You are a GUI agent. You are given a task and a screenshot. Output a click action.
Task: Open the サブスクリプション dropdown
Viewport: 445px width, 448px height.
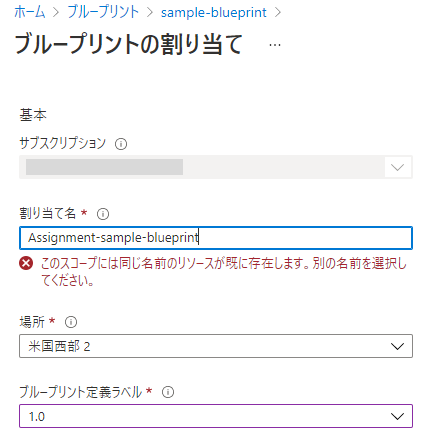(216, 167)
